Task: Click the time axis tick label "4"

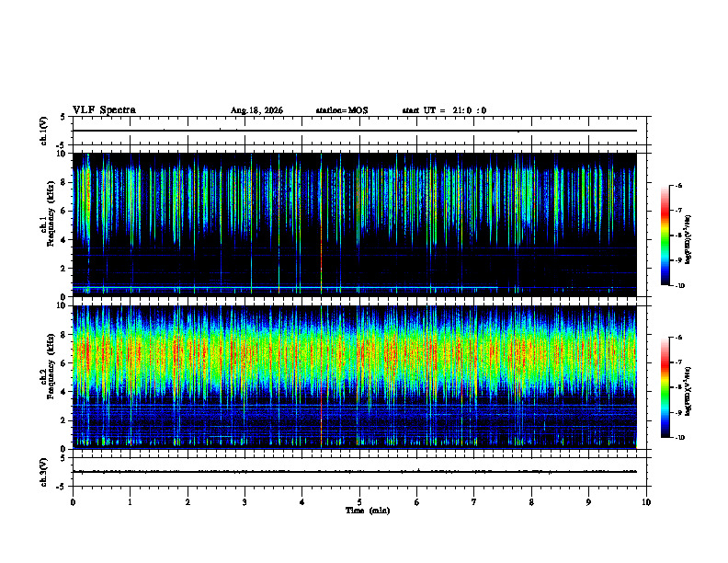Action: click(x=301, y=502)
